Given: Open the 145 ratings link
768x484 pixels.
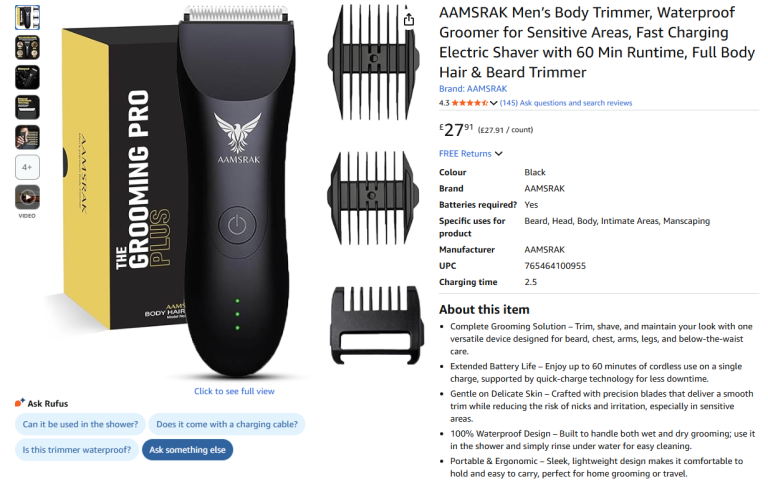Looking at the screenshot, I should point(508,103).
